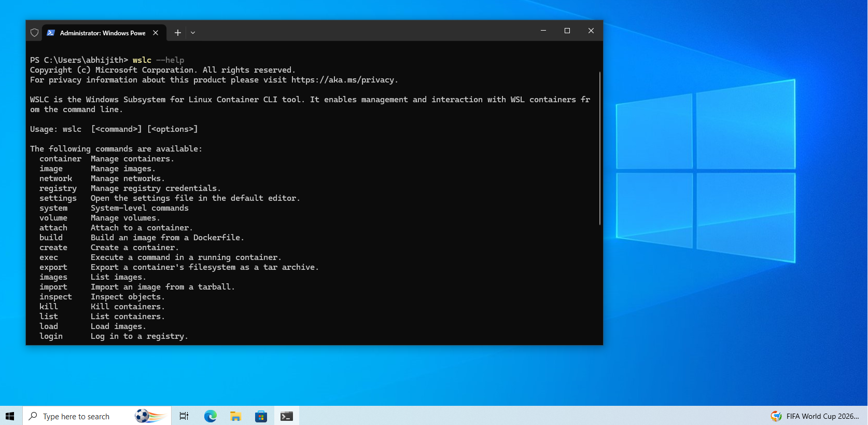Click the 'login' command name
The image size is (868, 425).
51,336
